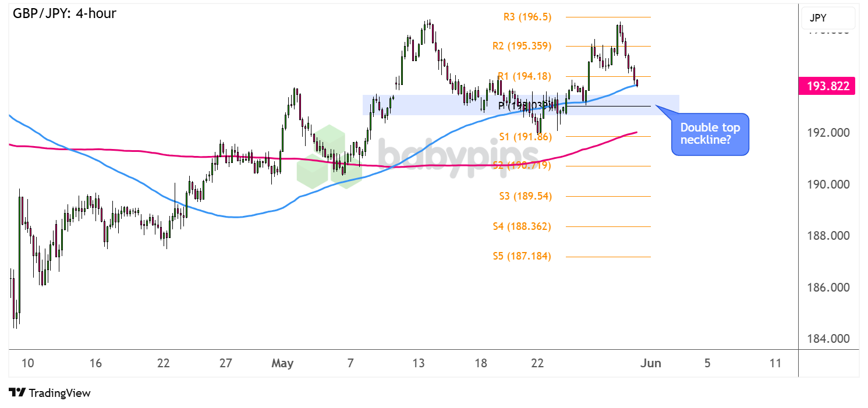Click the 184.000 price axis label
The height and width of the screenshot is (408, 868).
828,339
